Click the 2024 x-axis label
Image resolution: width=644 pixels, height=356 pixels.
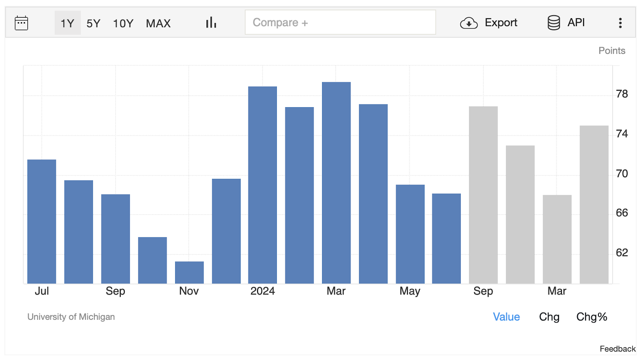(262, 291)
